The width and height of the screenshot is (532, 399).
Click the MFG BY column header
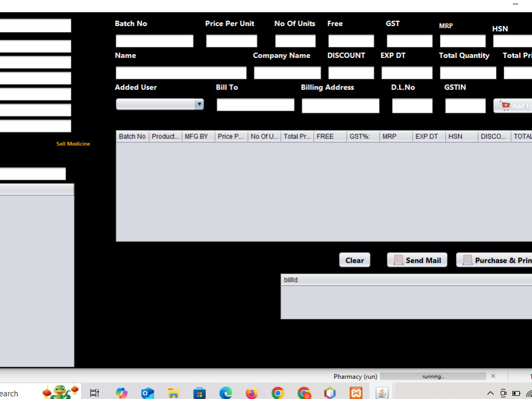pyautogui.click(x=198, y=136)
